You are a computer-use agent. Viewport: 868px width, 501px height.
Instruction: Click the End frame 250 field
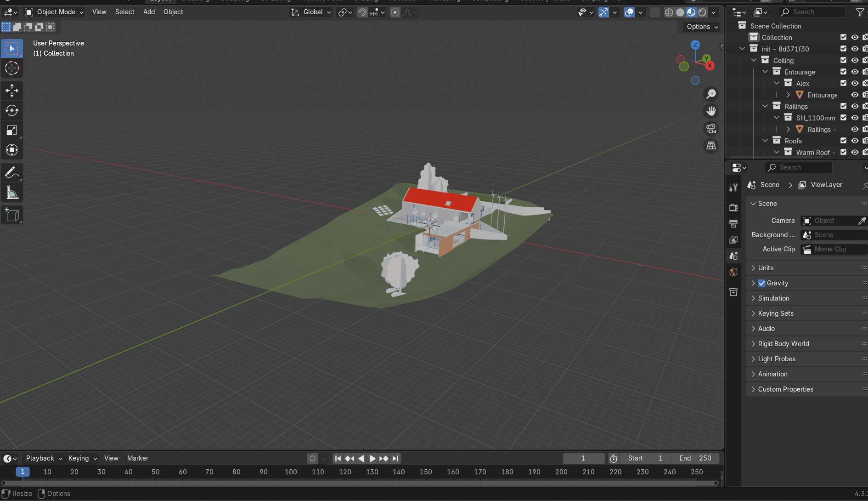point(694,458)
